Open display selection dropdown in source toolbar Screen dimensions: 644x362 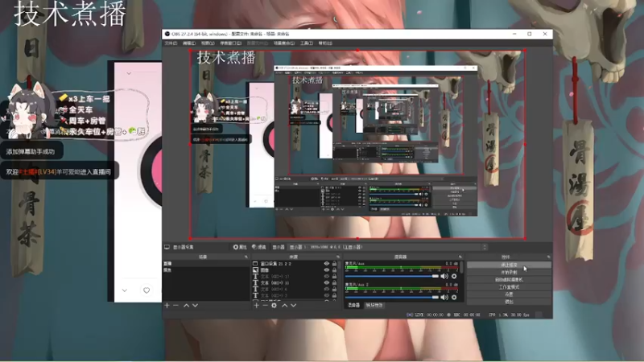(388, 247)
